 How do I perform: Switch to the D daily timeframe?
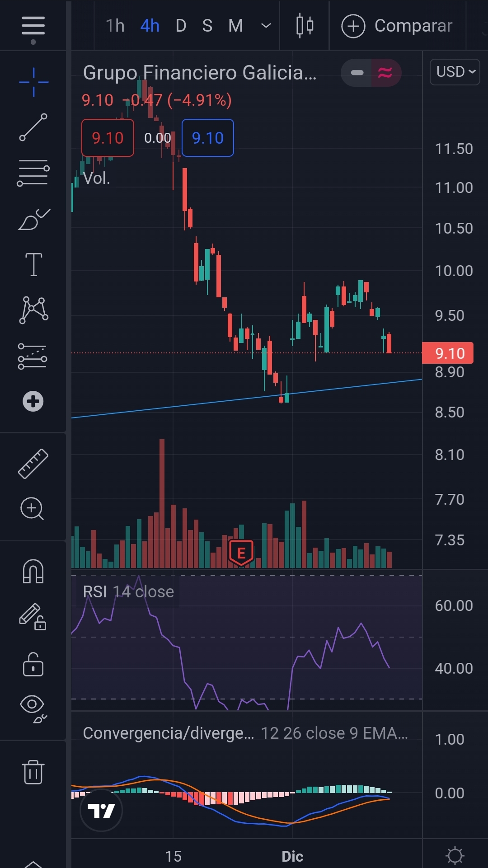pos(181,26)
